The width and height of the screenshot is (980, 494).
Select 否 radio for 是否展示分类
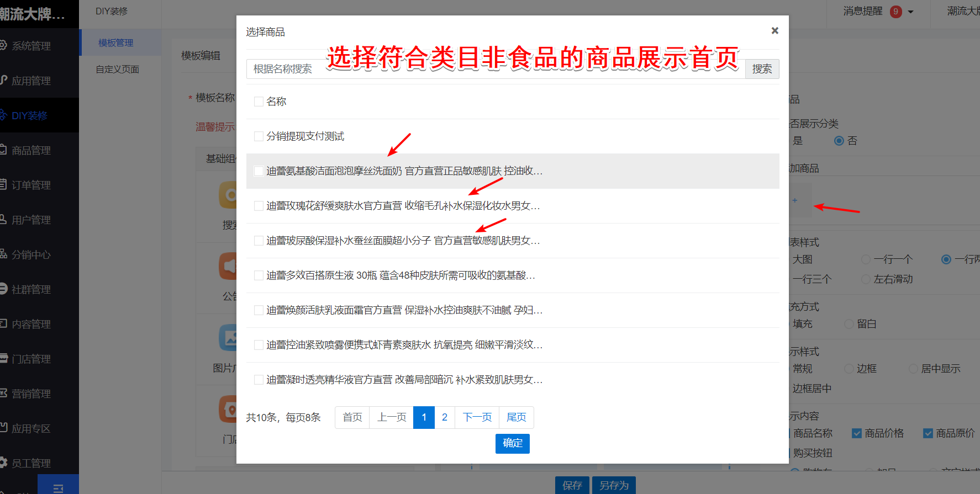click(839, 141)
